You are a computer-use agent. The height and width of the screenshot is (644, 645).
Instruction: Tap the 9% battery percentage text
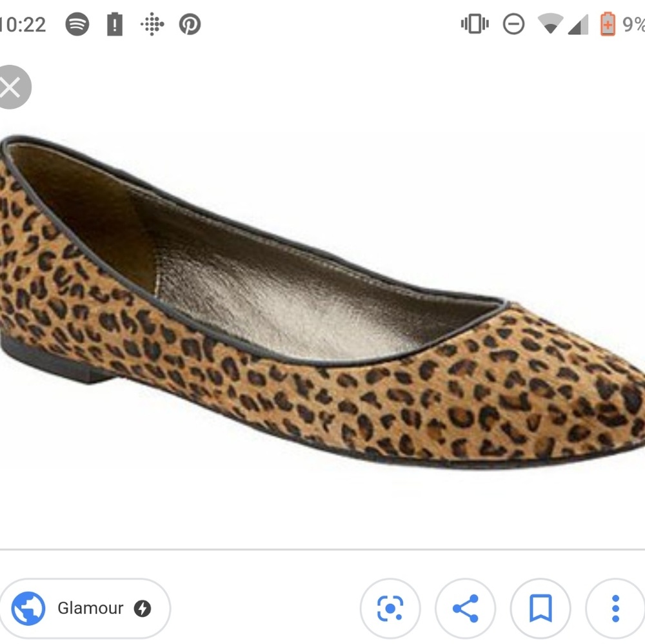click(635, 24)
